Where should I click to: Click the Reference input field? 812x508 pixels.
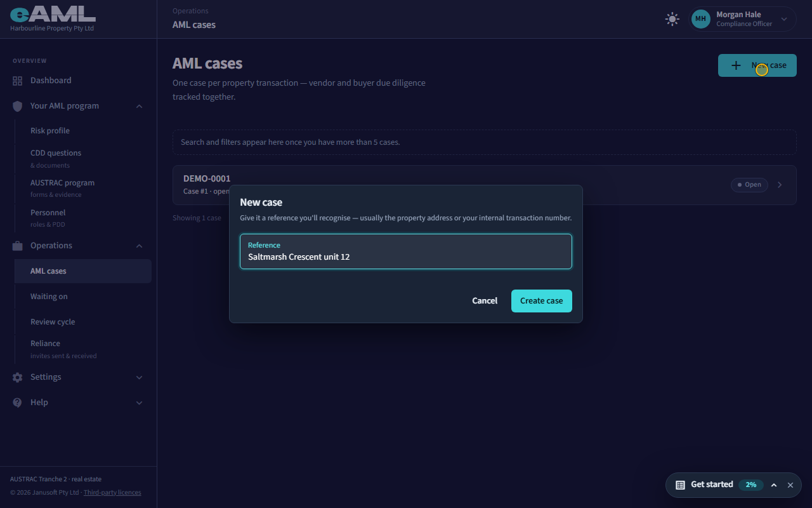click(406, 251)
